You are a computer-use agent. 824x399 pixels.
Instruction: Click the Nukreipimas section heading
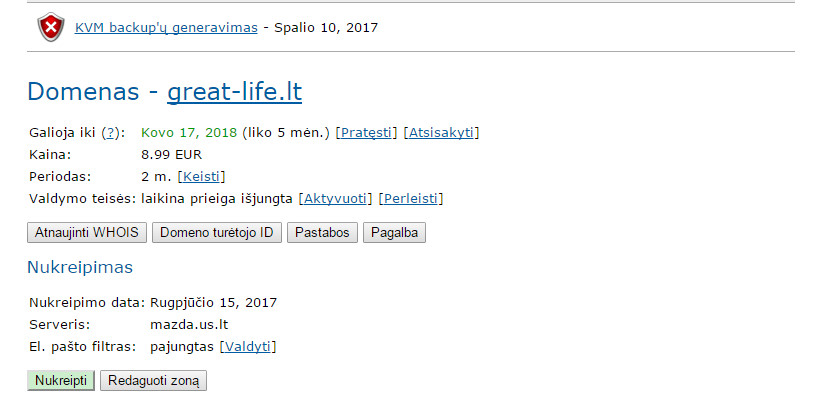coord(80,268)
